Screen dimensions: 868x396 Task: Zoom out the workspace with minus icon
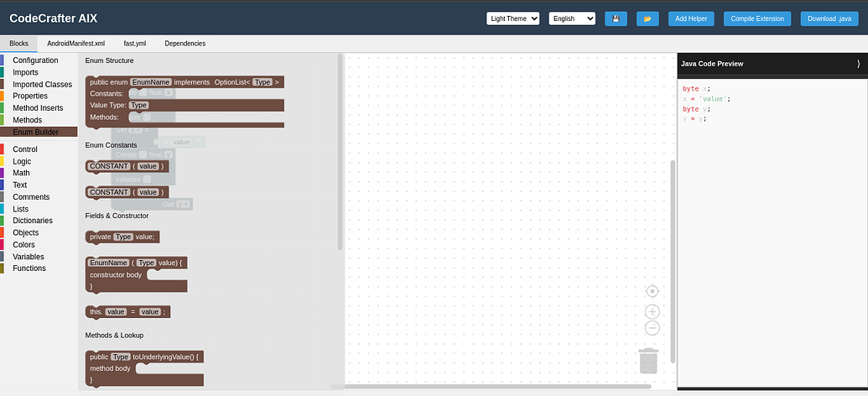(x=652, y=328)
